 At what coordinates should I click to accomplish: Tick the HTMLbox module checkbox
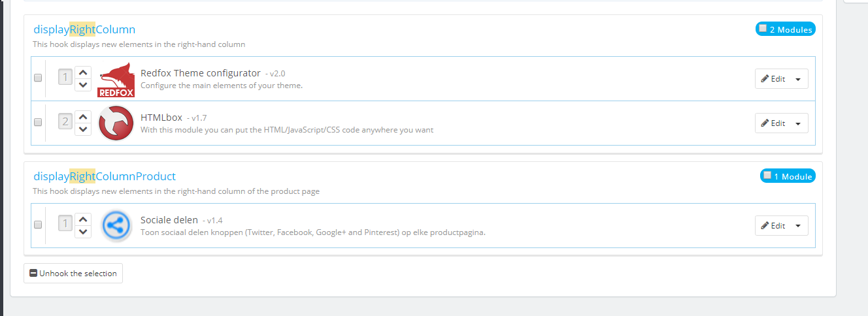coord(38,122)
